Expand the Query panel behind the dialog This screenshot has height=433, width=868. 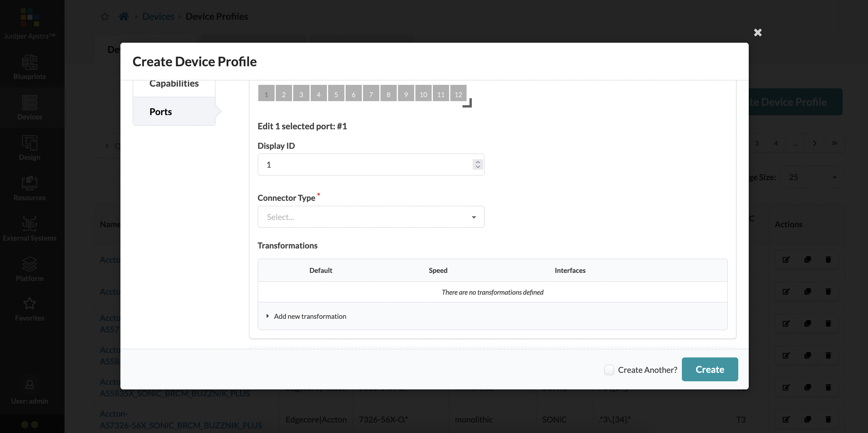[x=107, y=146]
